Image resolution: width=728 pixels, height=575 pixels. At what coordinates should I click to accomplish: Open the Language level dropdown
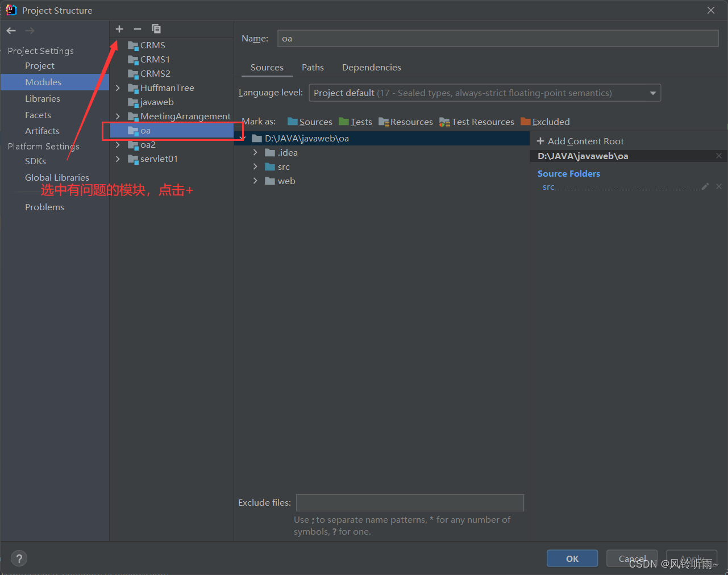tap(485, 93)
